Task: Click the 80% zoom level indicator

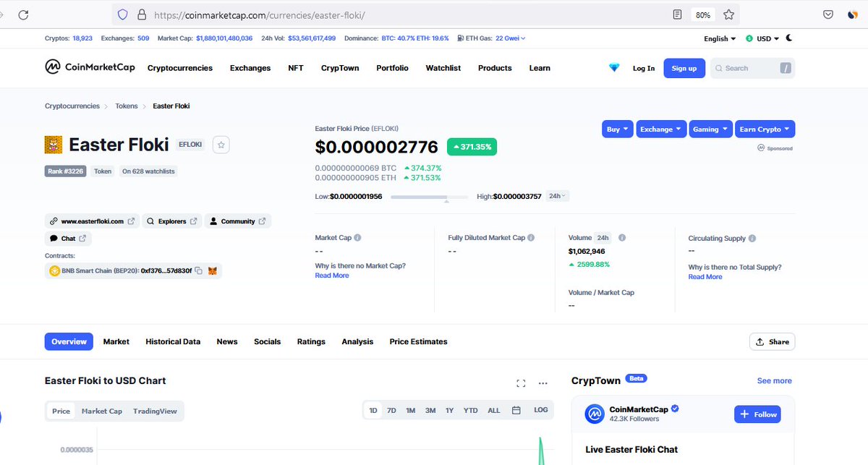Action: [702, 14]
